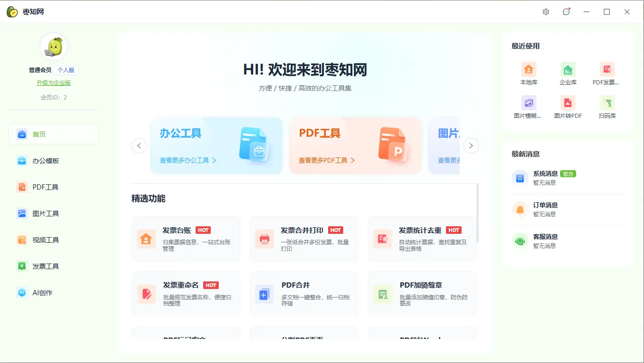Screen dimensions: 644x363
Task: Open 企业库 from recent use
Action: (568, 74)
